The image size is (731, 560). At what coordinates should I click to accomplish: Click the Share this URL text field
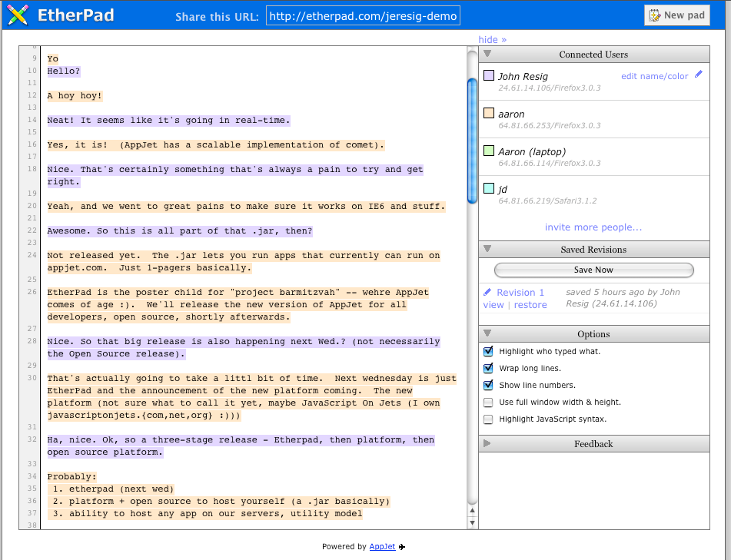click(x=363, y=16)
